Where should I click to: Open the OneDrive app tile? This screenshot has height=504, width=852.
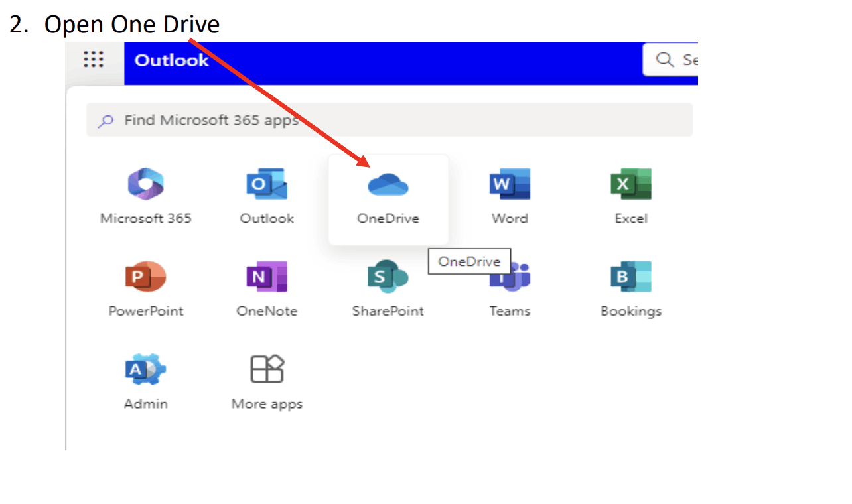pos(388,200)
